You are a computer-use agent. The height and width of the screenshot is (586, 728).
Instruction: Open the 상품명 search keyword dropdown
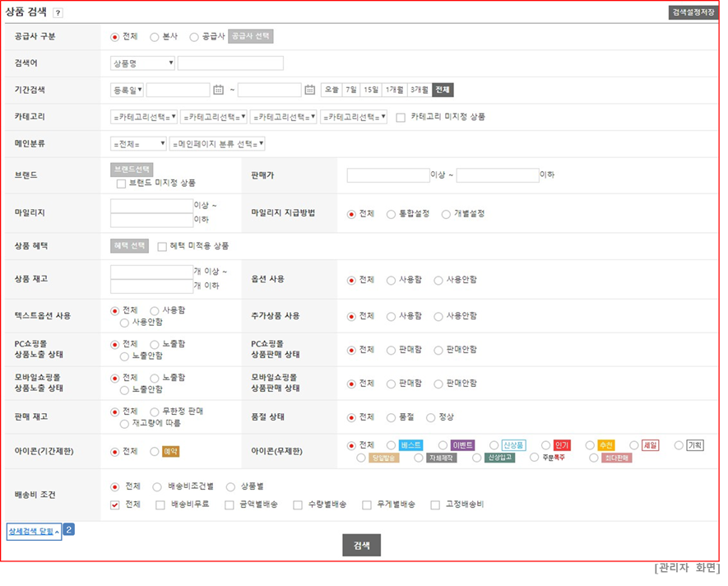(x=142, y=63)
